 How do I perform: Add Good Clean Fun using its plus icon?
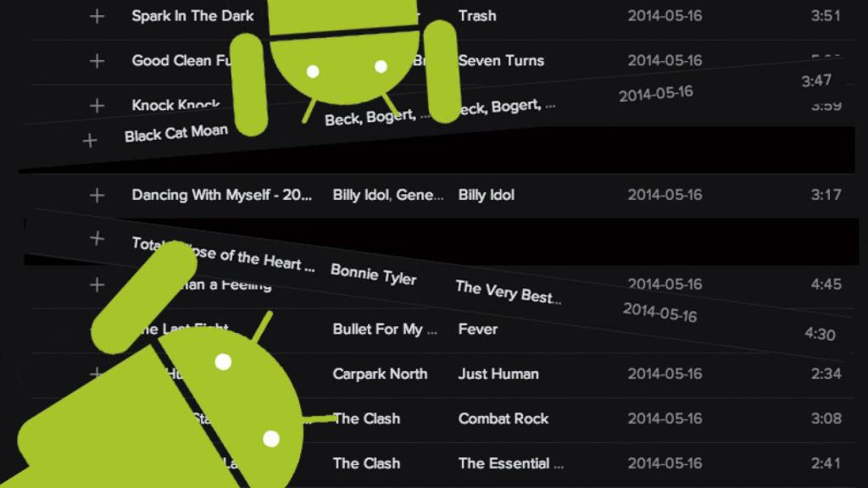click(x=97, y=61)
